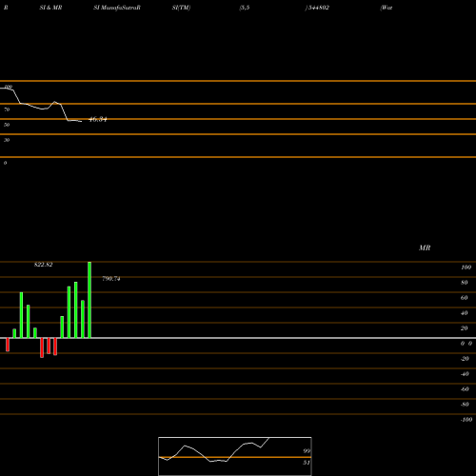The height and width of the screenshot is (476, 476).
Task: Click the 51 value in mini chart
Action: click(x=307, y=463)
